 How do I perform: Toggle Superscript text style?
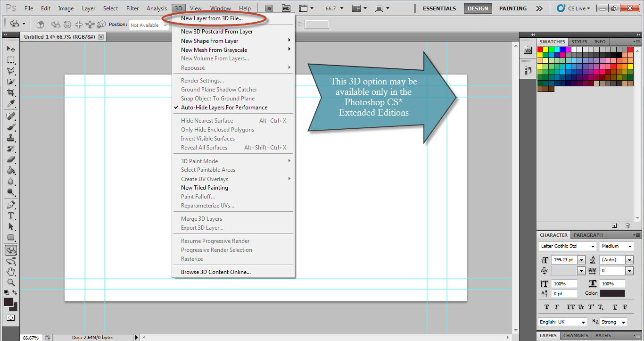(x=591, y=307)
